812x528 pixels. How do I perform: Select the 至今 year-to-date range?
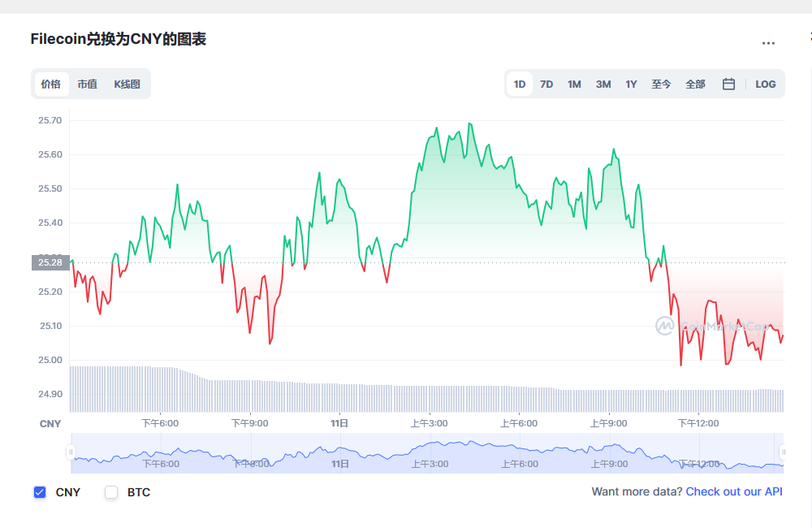point(661,84)
